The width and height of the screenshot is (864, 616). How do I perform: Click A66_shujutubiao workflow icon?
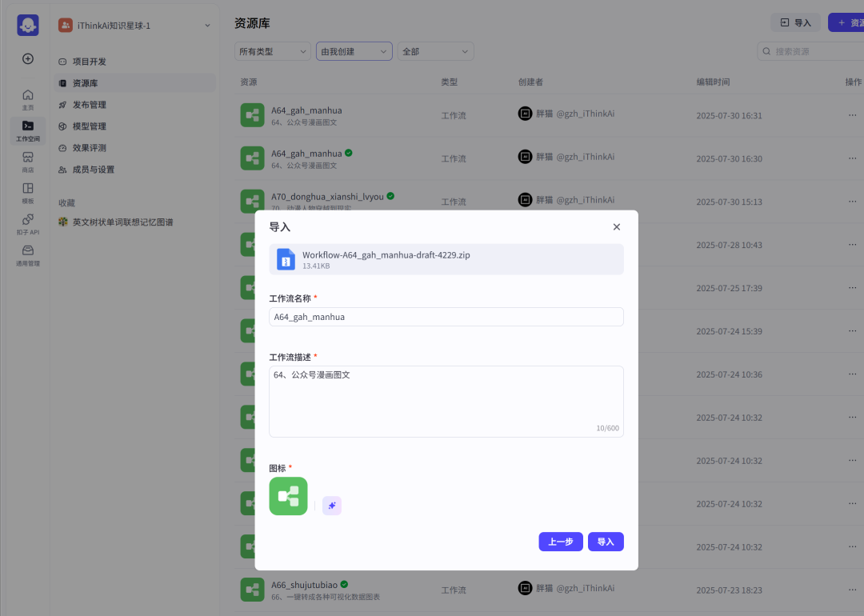click(252, 590)
